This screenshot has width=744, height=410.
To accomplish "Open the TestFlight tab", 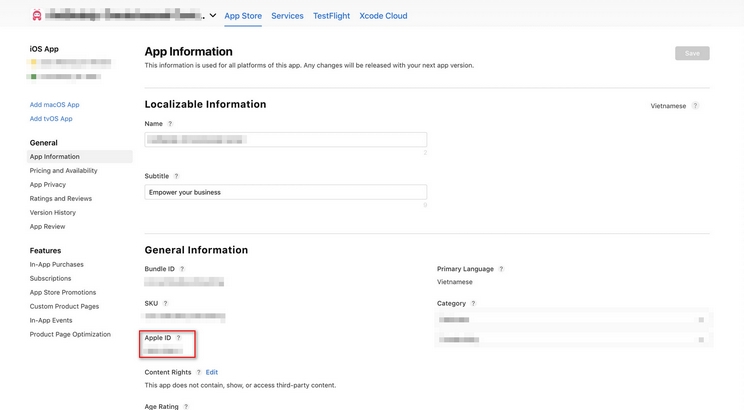I will (x=331, y=16).
